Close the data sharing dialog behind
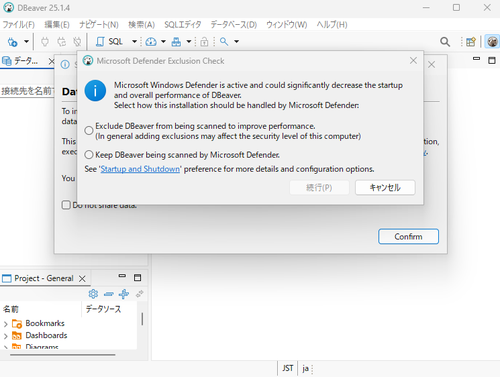This screenshot has height=377, width=500. [431, 65]
